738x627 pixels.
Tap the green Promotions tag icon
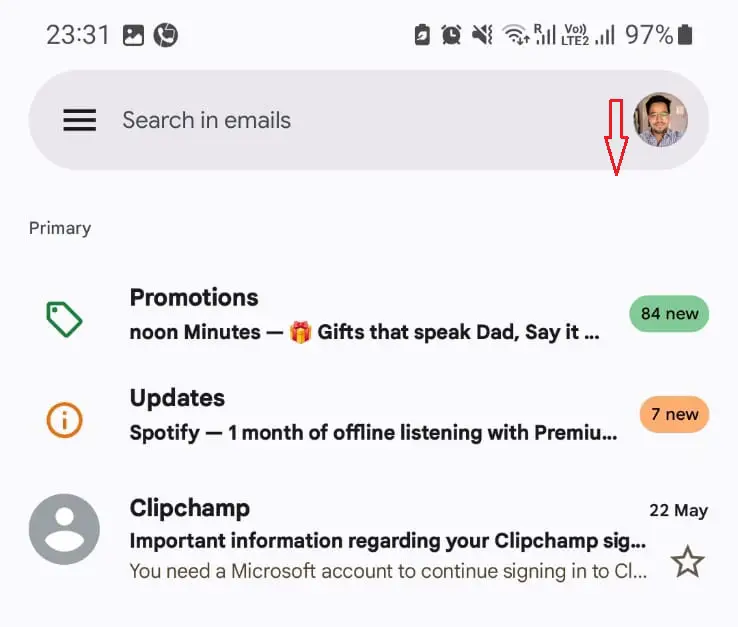coord(64,320)
